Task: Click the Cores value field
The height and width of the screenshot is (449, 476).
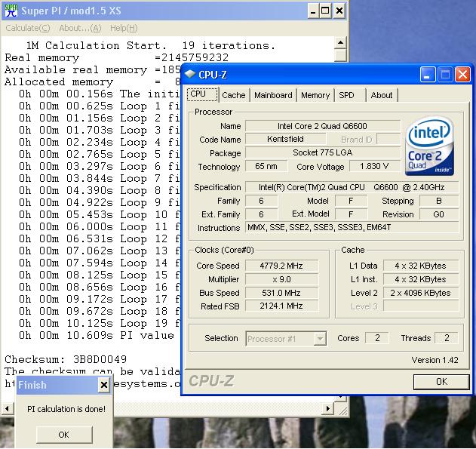Action: click(x=377, y=338)
